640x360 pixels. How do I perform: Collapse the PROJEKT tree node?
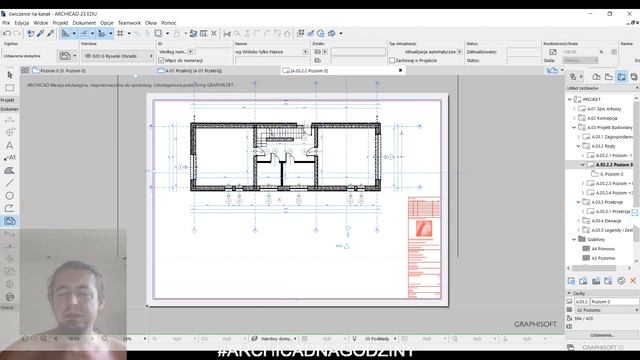570,99
